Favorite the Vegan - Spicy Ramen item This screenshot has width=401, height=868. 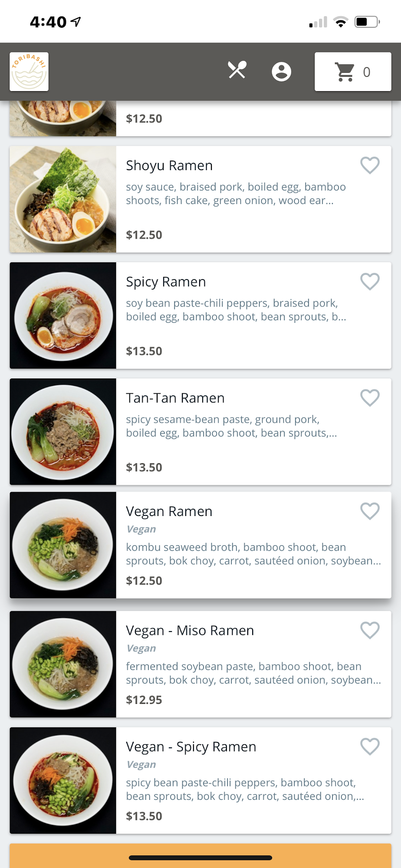tap(370, 746)
